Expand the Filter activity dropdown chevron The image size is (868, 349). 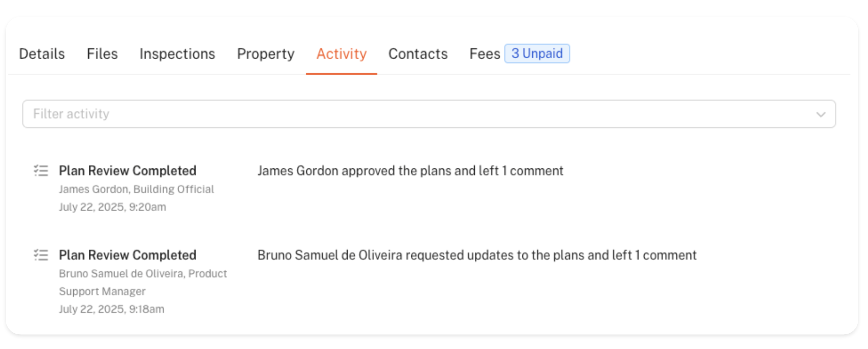[821, 114]
